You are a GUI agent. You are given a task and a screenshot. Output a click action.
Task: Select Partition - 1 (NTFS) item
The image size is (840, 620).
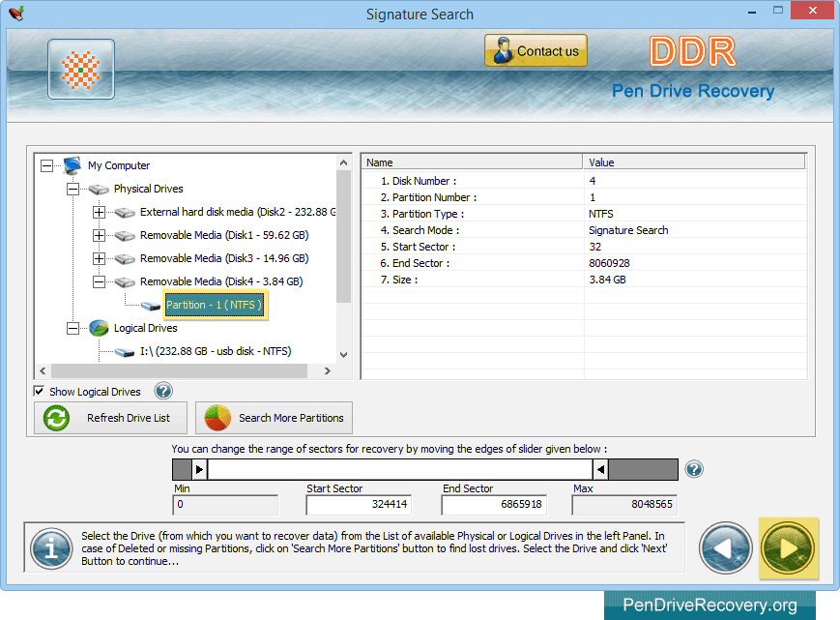pos(215,305)
